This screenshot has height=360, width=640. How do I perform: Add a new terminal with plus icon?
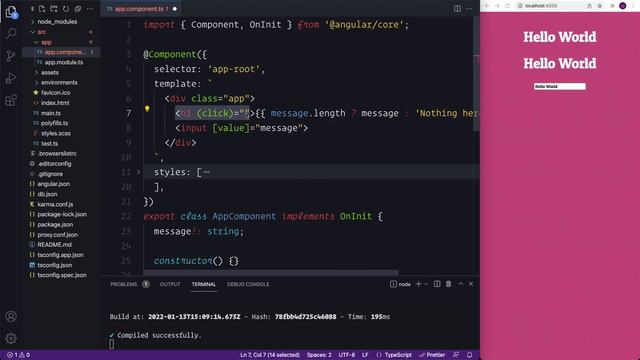pos(418,284)
